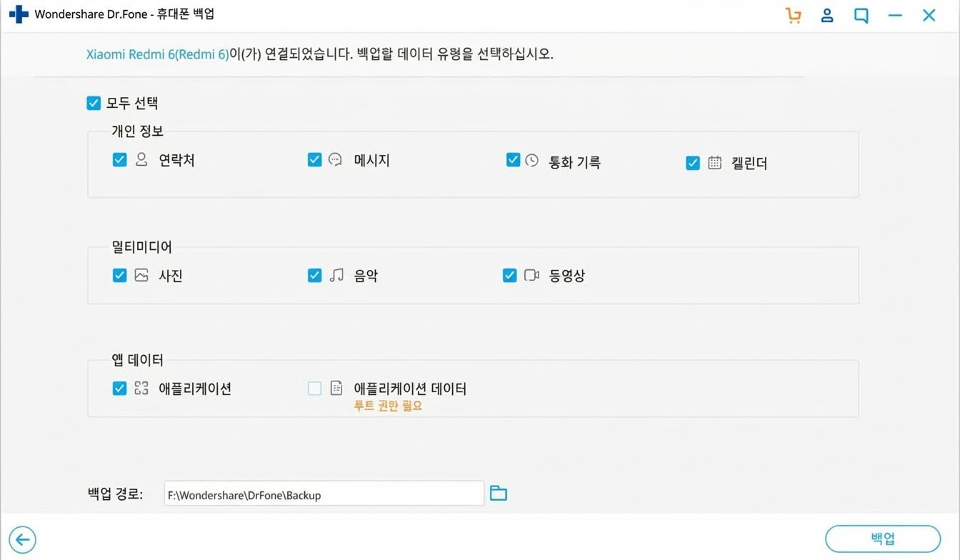Click the calendar icon

(x=714, y=163)
